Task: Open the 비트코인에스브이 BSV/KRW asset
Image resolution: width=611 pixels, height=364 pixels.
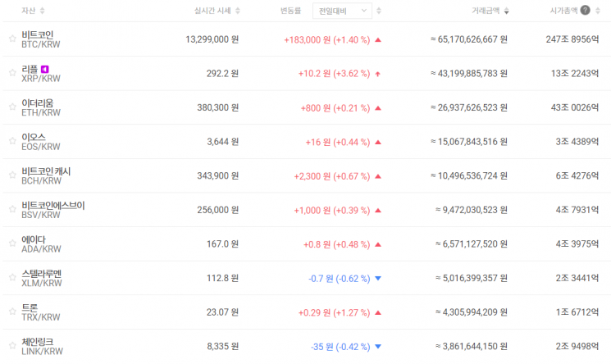Action: click(x=53, y=210)
